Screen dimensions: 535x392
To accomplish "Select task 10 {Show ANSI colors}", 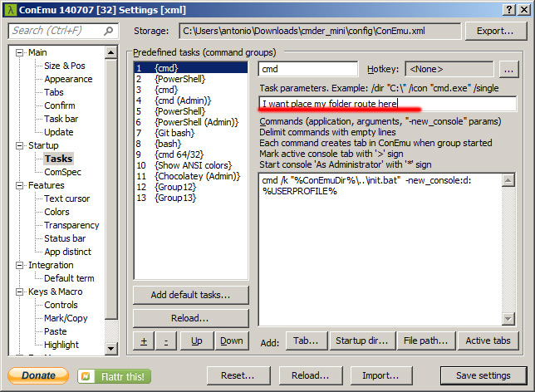I will click(x=191, y=165).
